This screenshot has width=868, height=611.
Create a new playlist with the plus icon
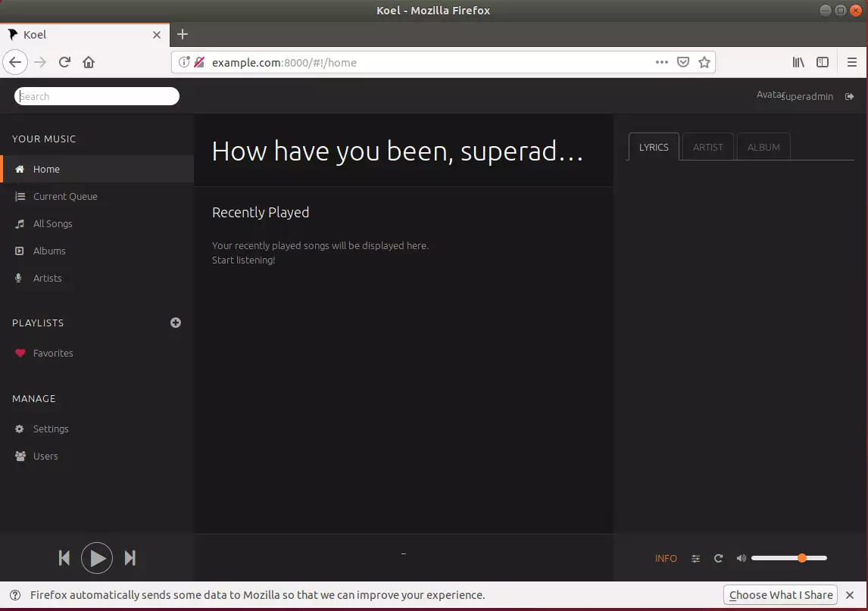click(x=176, y=323)
